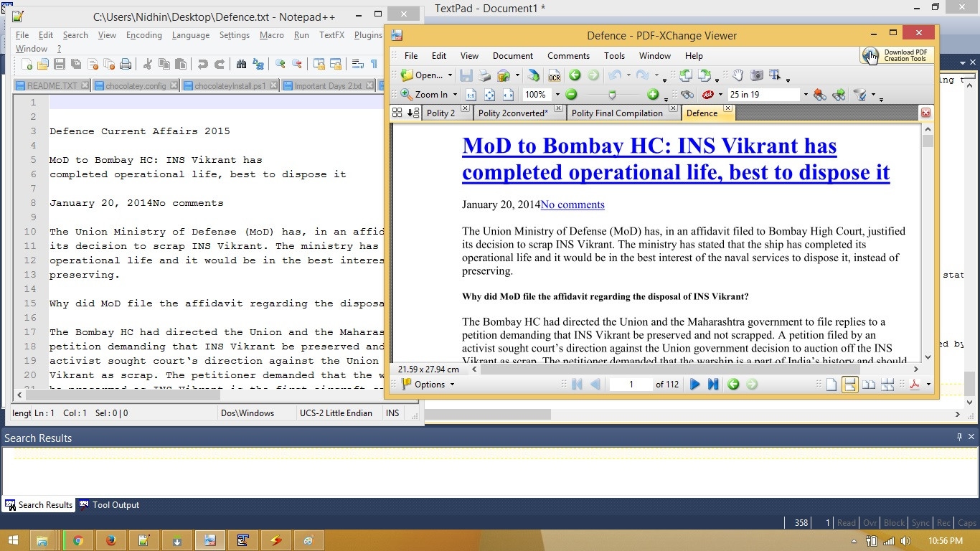Select facing pages layout icon
Image resolution: width=980 pixels, height=551 pixels.
coord(869,385)
